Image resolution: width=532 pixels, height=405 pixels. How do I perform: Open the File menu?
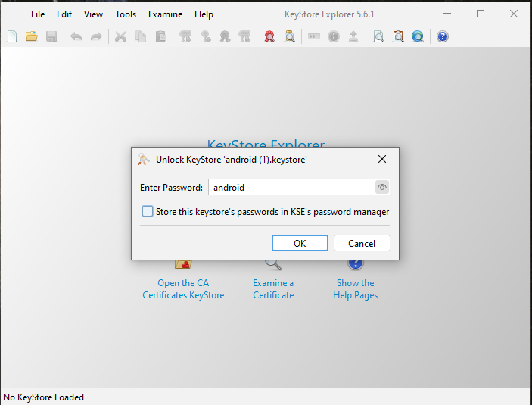pyautogui.click(x=38, y=14)
